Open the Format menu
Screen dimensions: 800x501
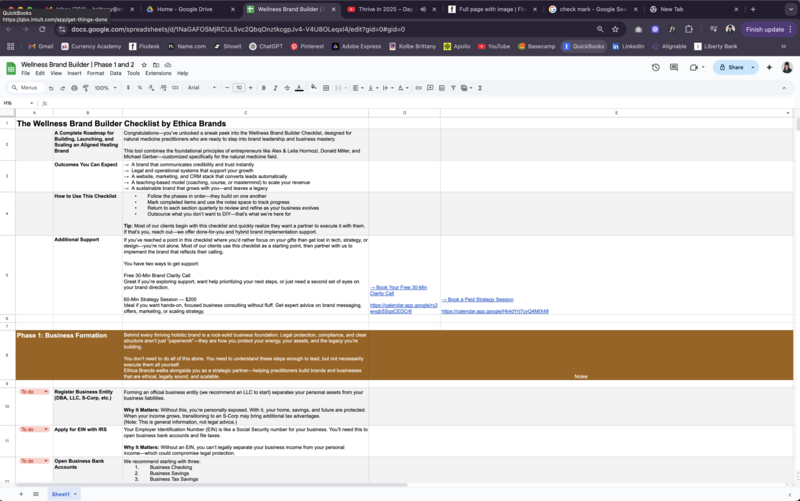(95, 73)
